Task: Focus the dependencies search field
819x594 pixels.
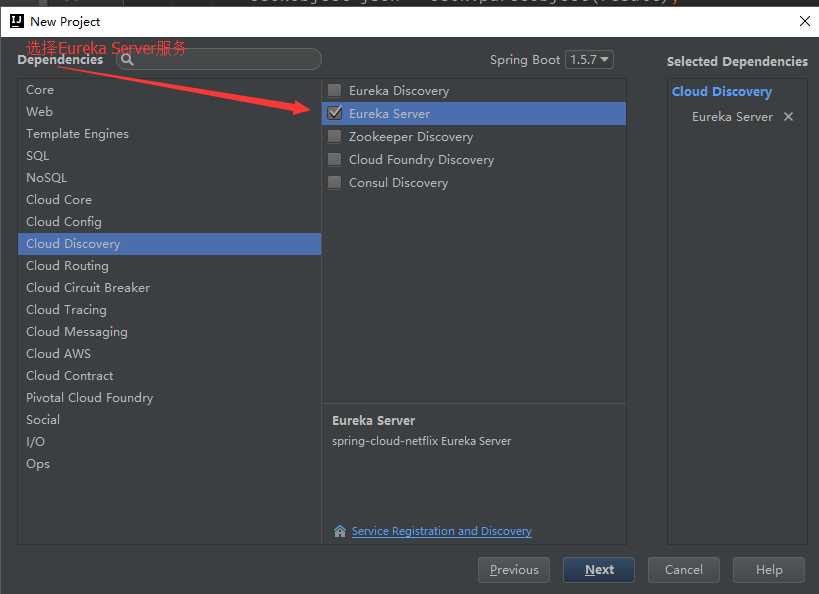Action: pos(218,60)
